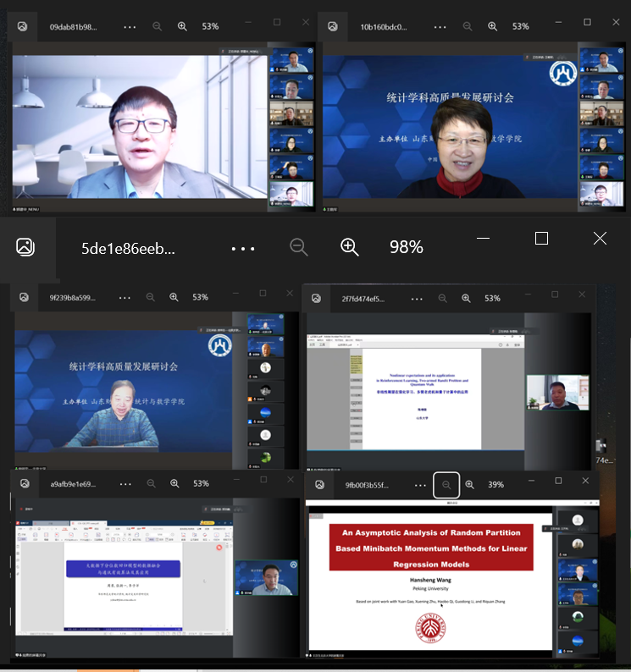Open the three-dot menu in 2f7fd474ef5 window
631x672 pixels.
pyautogui.click(x=417, y=298)
